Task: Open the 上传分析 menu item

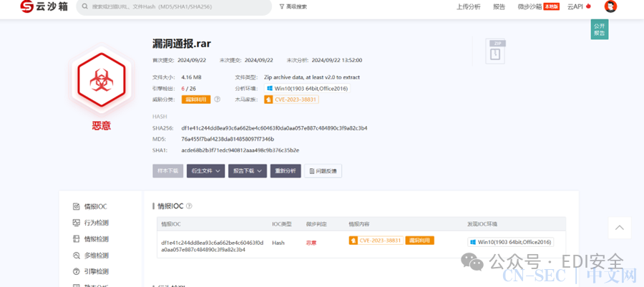Action: pos(468,6)
